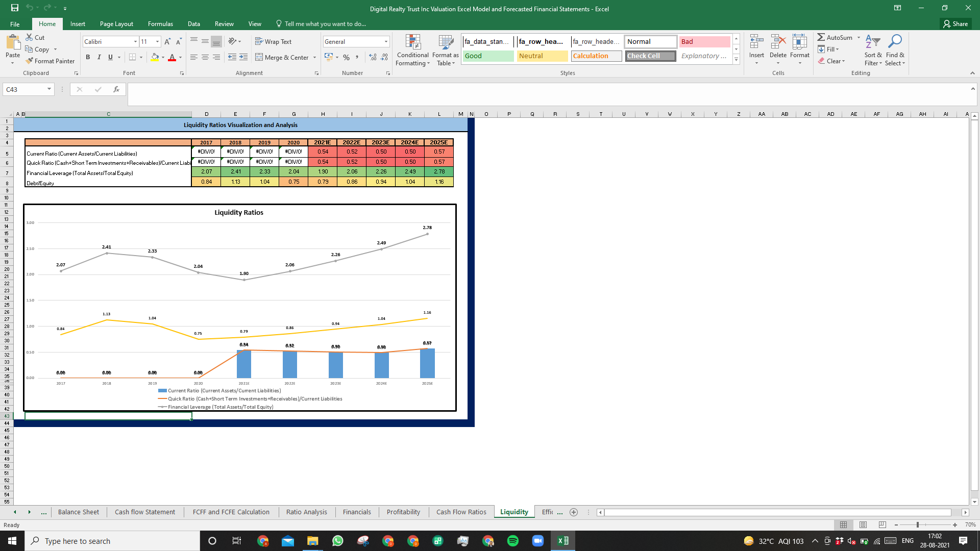Screen dimensions: 980x551
Task: Click the Share button
Action: (955, 24)
